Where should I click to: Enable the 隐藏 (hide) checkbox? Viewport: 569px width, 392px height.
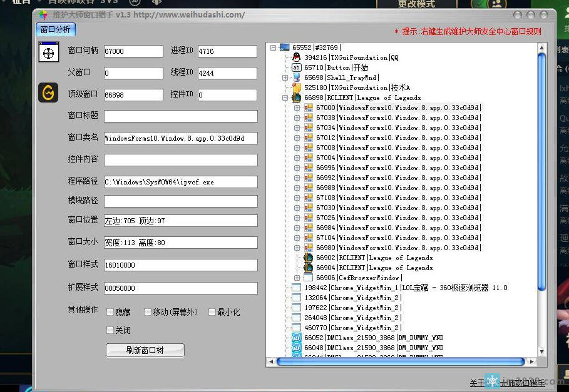point(110,312)
